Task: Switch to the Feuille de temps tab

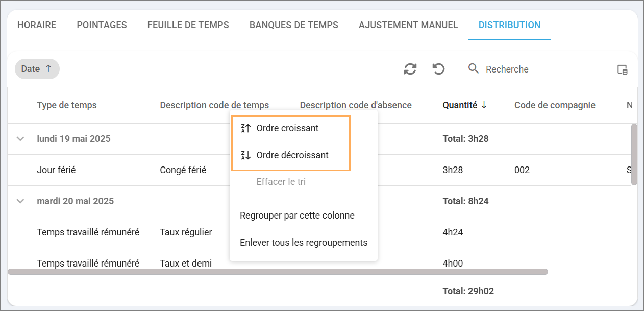Action: coord(188,25)
